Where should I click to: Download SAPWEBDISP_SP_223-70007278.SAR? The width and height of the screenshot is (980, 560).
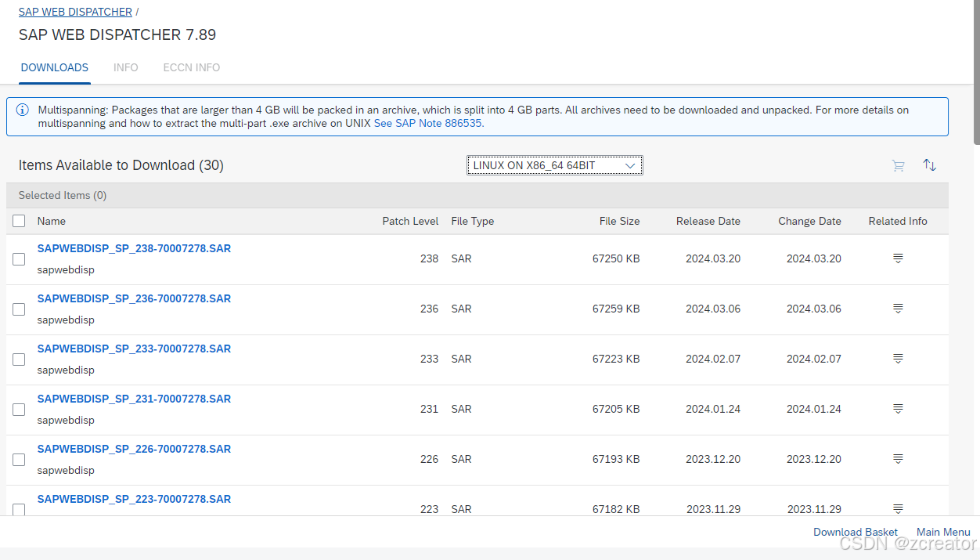tap(134, 499)
